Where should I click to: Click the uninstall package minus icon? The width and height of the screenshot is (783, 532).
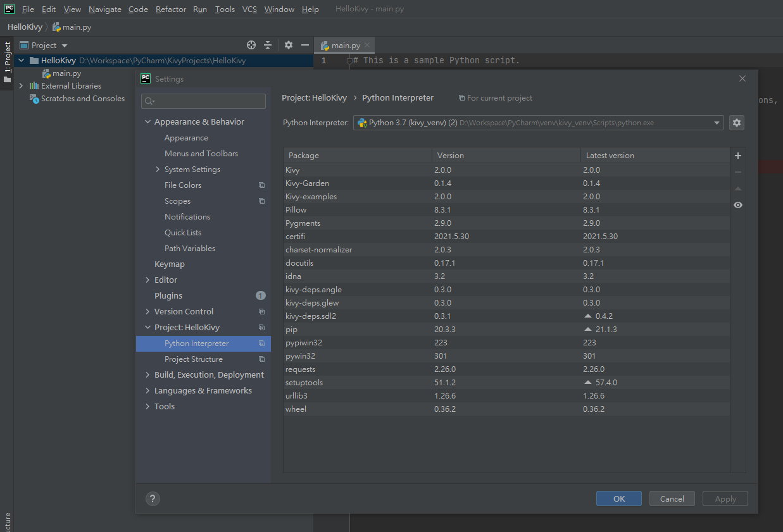tap(737, 172)
